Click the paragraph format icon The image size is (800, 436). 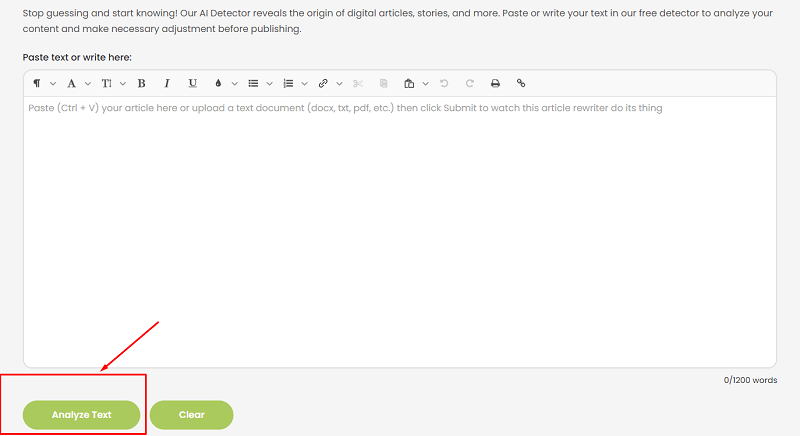pyautogui.click(x=37, y=83)
